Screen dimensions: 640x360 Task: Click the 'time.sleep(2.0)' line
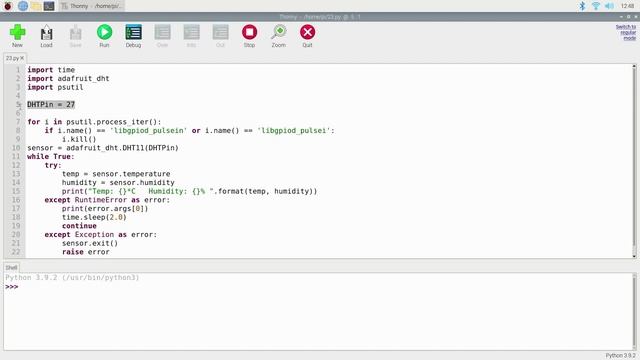point(94,217)
